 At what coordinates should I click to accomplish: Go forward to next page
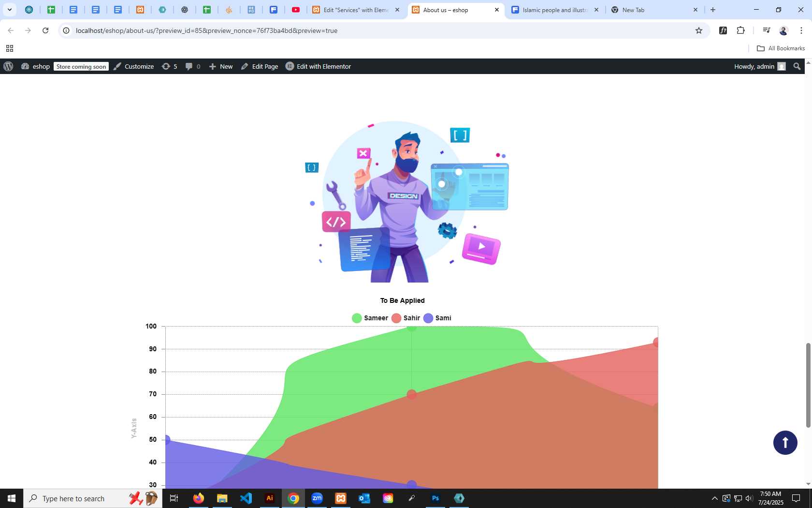(x=28, y=30)
